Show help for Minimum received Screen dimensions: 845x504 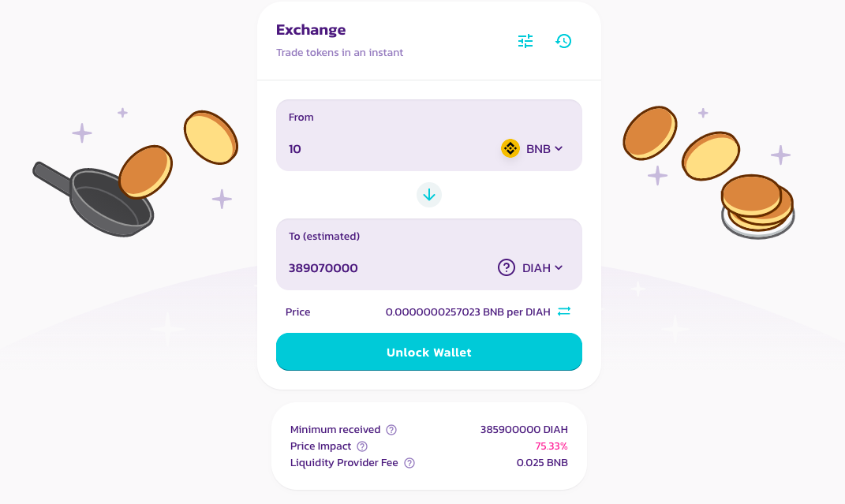(x=392, y=430)
